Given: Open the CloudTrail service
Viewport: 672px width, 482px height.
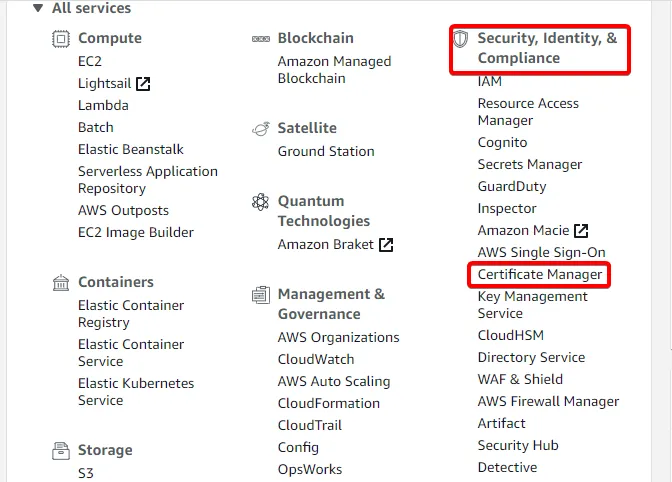Looking at the screenshot, I should click(310, 425).
